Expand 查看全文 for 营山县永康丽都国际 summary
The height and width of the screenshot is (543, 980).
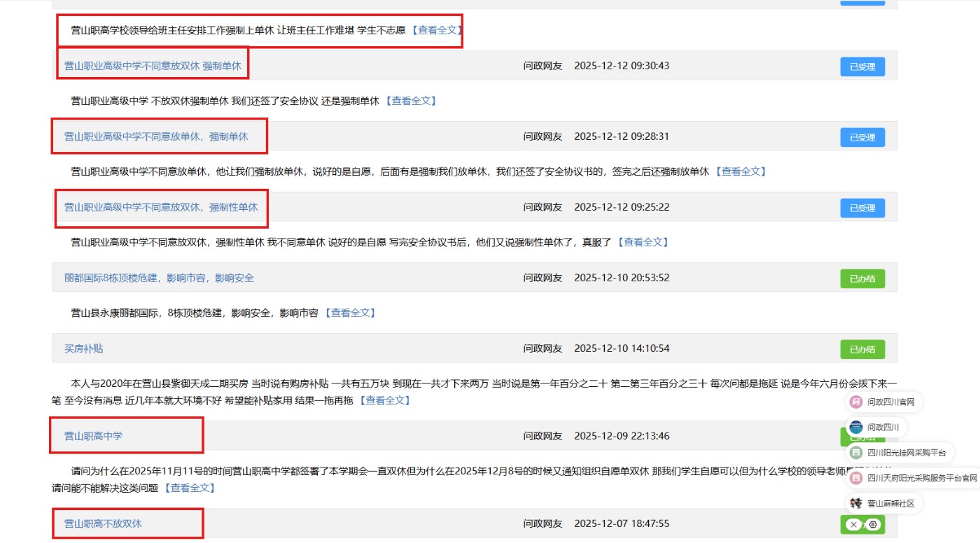coord(350,313)
